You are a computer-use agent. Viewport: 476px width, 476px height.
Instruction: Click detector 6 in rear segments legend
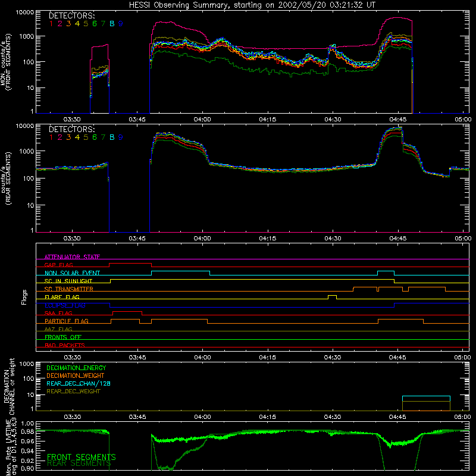click(95, 137)
